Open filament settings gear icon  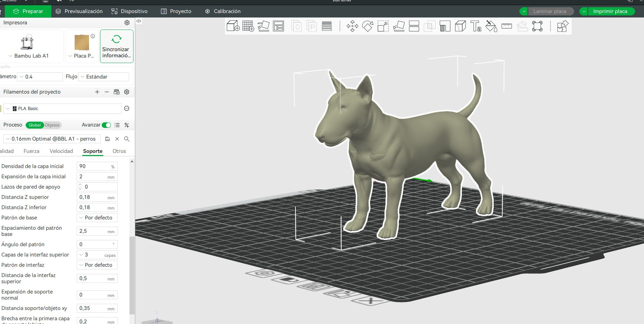coord(127,92)
